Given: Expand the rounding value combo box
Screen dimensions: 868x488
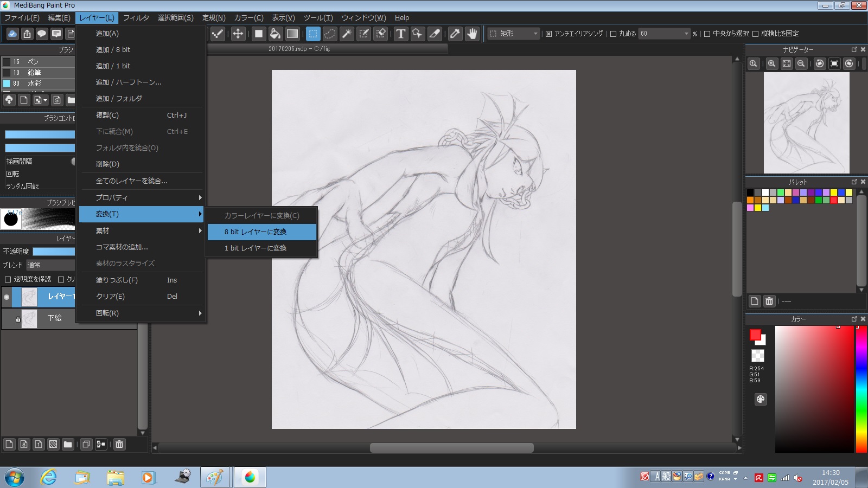Looking at the screenshot, I should pos(686,34).
